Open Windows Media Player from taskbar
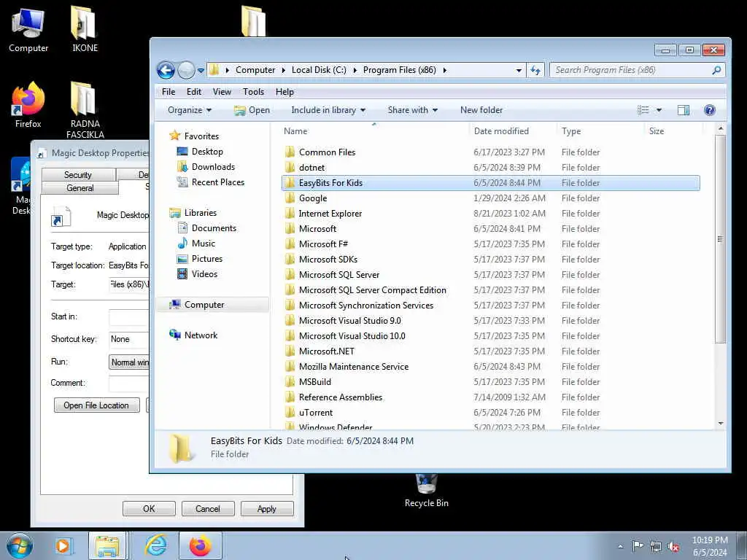The image size is (747, 560). 63,545
